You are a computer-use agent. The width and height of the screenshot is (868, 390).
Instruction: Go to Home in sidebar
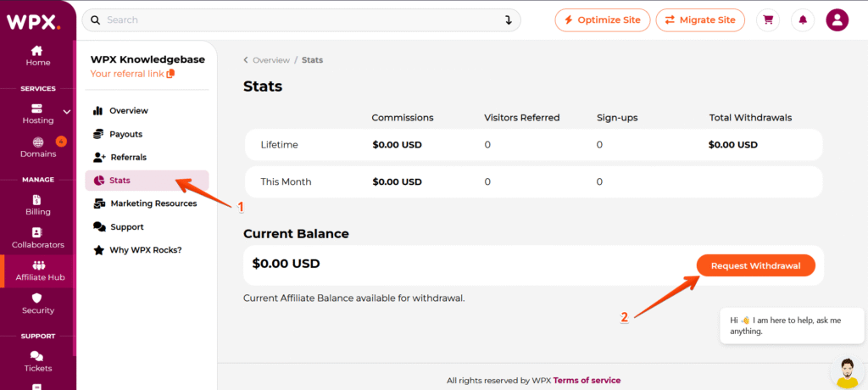pyautogui.click(x=37, y=56)
